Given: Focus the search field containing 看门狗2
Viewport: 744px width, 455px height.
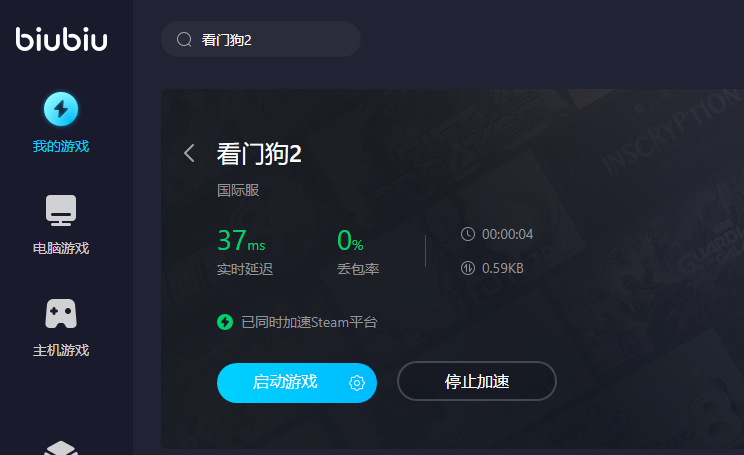Looking at the screenshot, I should pos(261,39).
